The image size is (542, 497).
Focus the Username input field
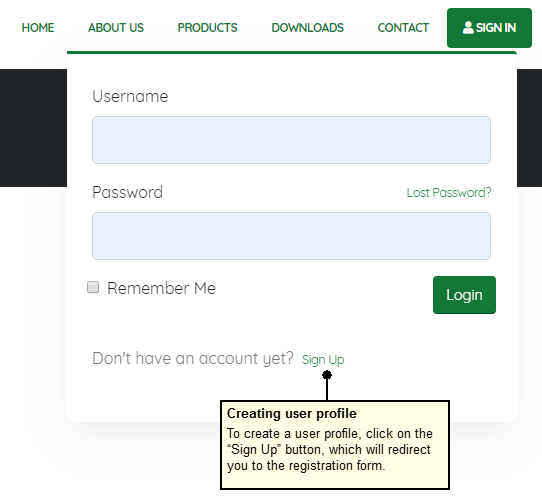tap(291, 140)
